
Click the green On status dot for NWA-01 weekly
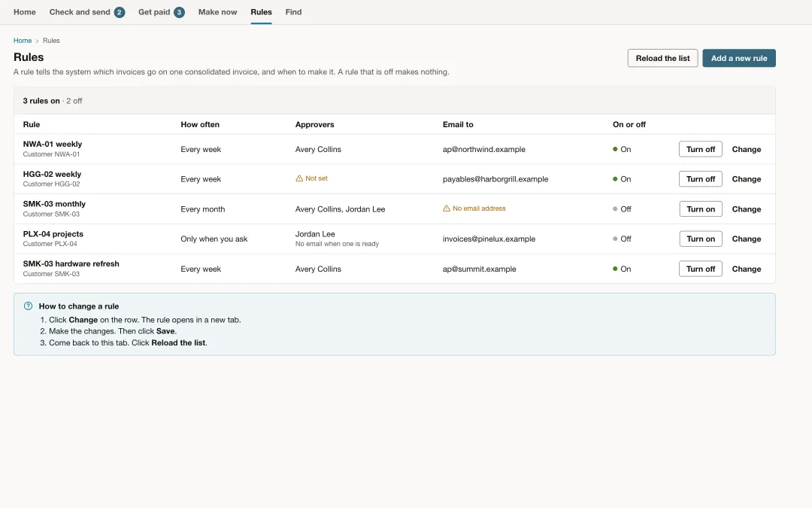click(x=615, y=149)
